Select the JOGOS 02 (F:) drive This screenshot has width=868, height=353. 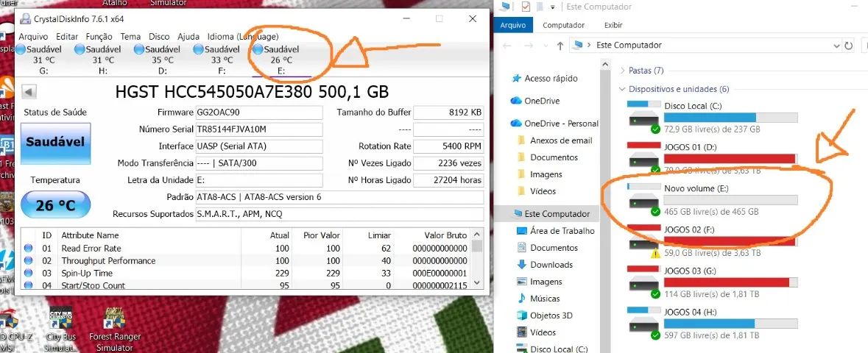click(x=713, y=241)
